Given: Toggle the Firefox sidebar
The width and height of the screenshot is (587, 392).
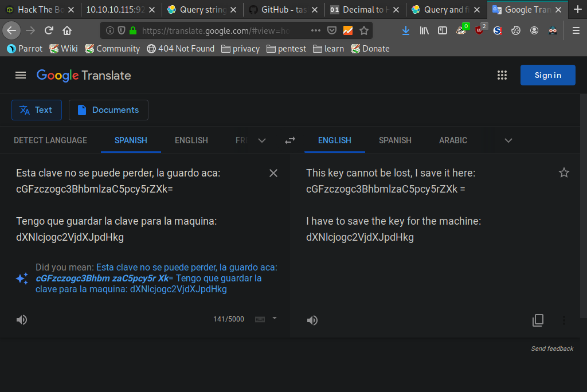Looking at the screenshot, I should pyautogui.click(x=443, y=30).
